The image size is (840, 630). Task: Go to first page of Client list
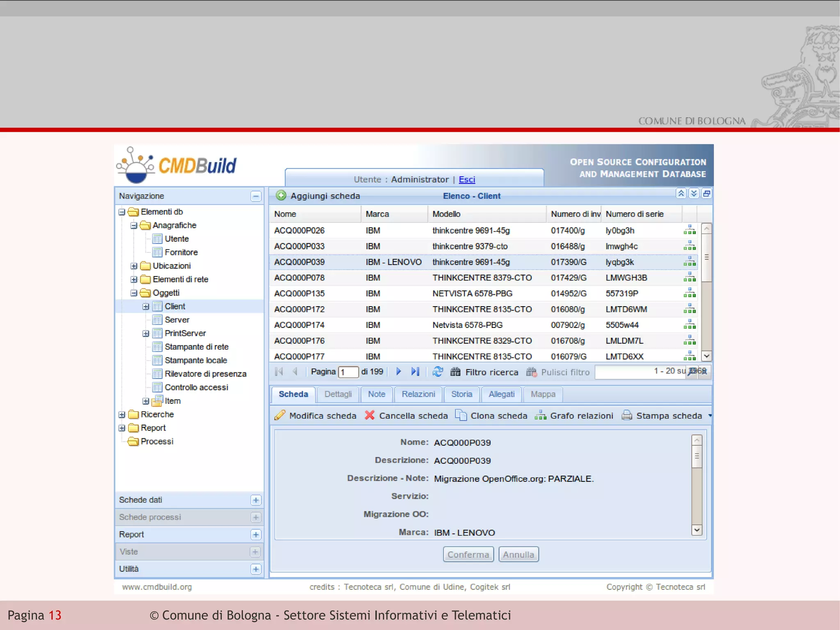pyautogui.click(x=279, y=372)
